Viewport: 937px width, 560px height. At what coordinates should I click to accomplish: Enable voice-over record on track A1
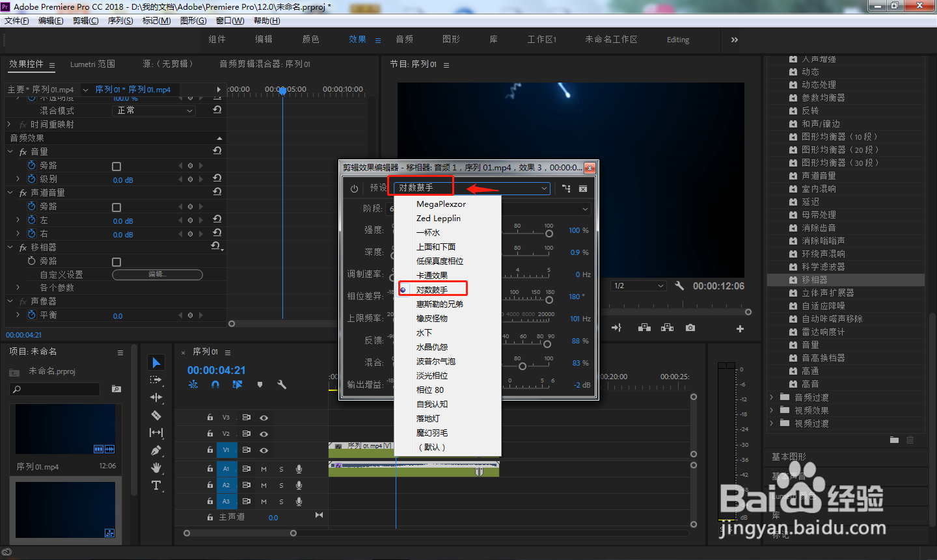pos(299,468)
